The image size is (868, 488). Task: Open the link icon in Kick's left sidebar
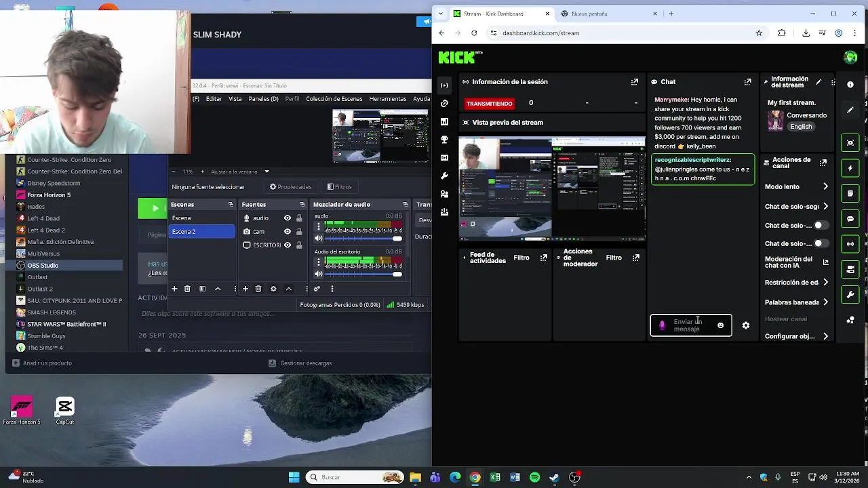(444, 104)
